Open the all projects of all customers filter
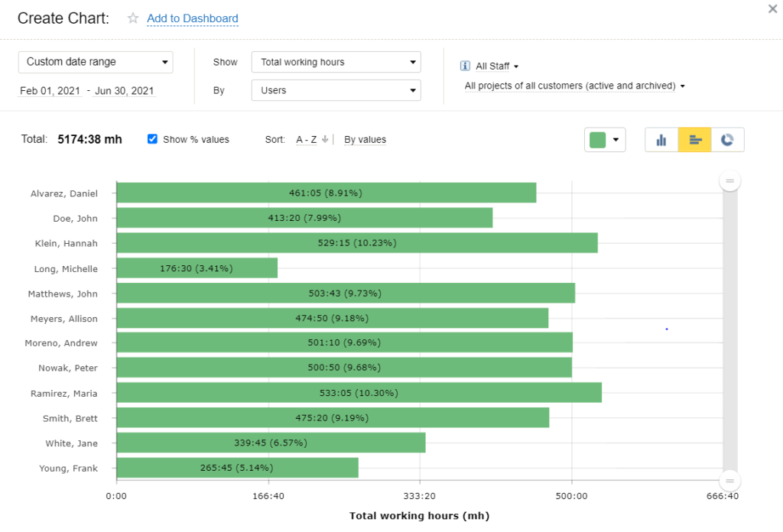 (x=573, y=86)
